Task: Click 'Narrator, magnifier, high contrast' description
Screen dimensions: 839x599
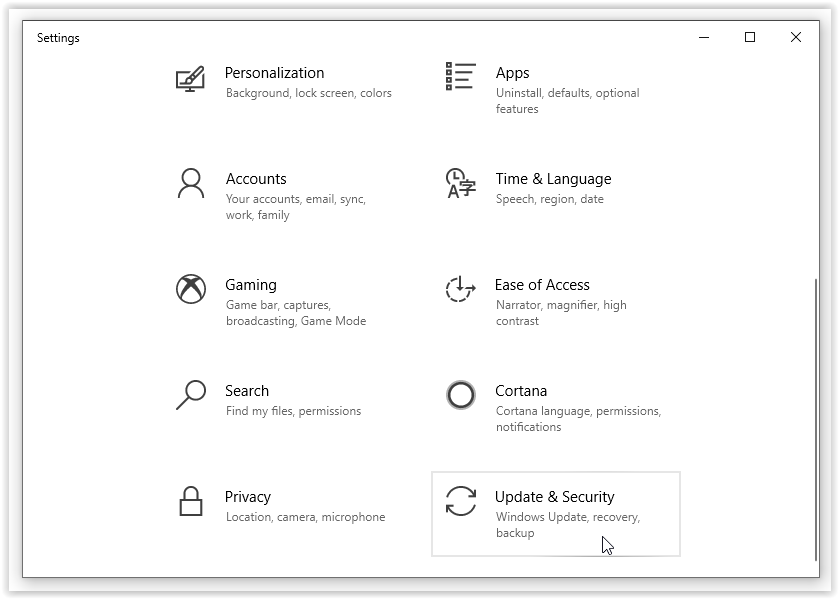Action: click(561, 313)
